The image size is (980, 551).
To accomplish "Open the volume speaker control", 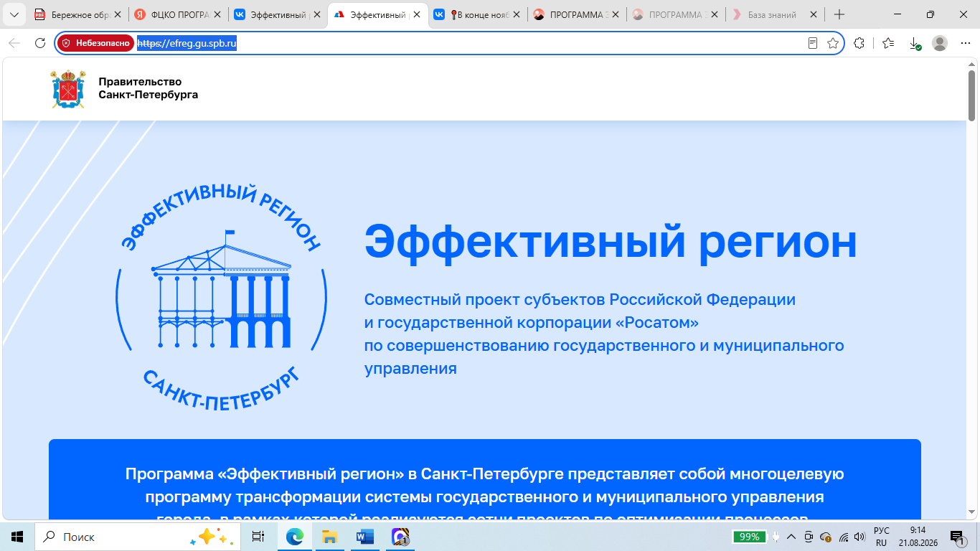I will [x=859, y=537].
